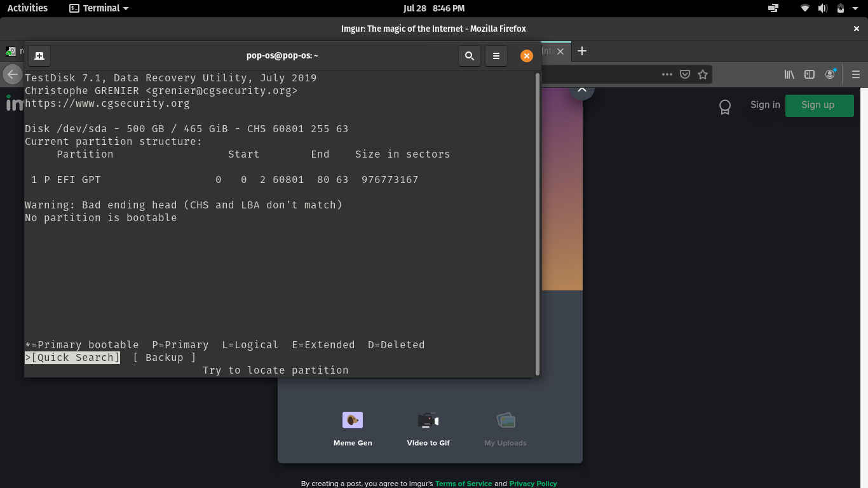
Task: Click the Imgur trophy award icon
Action: (x=725, y=107)
